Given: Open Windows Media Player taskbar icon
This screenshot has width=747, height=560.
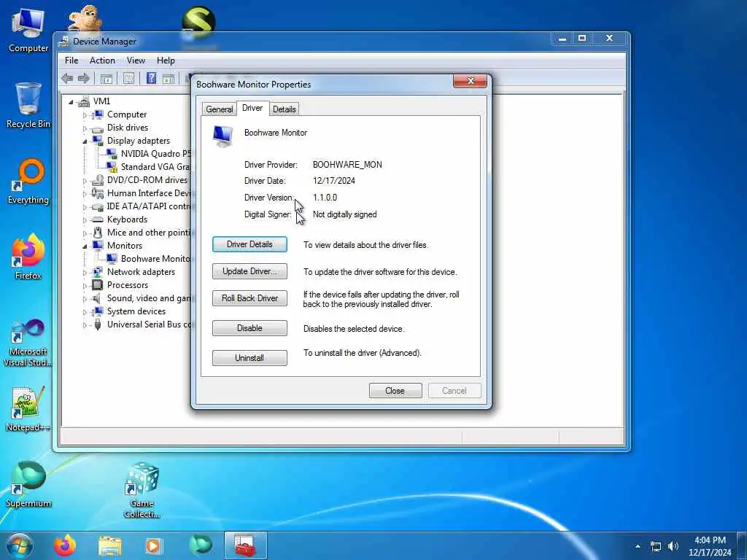Looking at the screenshot, I should 153,545.
